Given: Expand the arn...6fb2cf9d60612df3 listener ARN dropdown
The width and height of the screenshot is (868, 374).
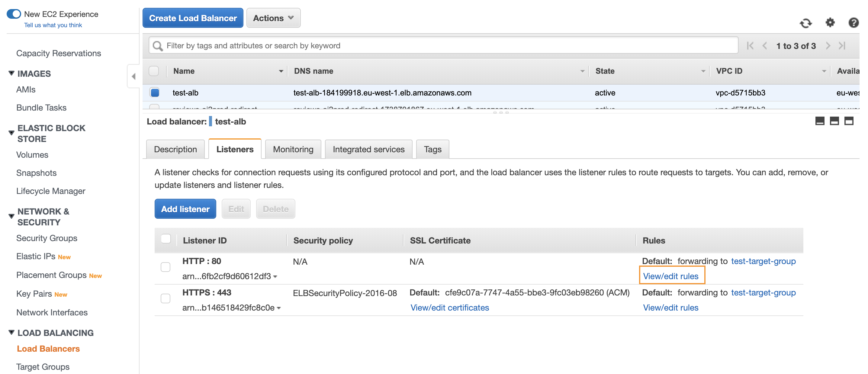Looking at the screenshot, I should tap(275, 277).
